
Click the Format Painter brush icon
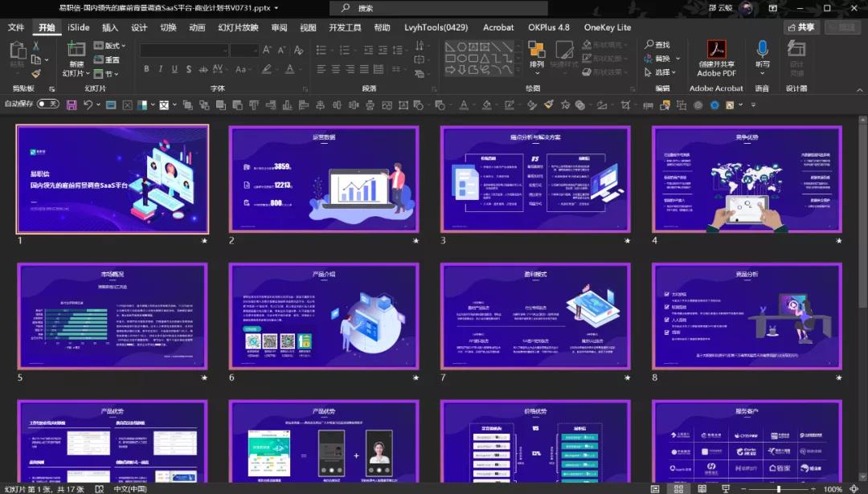pyautogui.click(x=36, y=73)
